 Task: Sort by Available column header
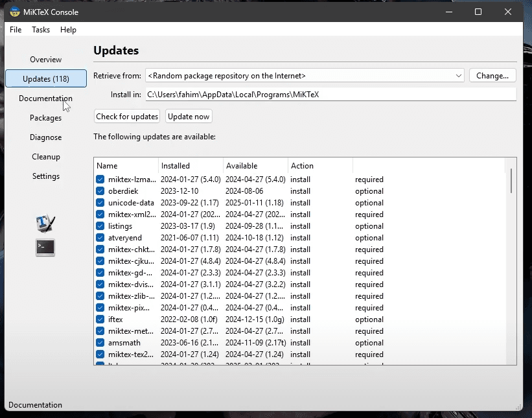click(x=255, y=165)
